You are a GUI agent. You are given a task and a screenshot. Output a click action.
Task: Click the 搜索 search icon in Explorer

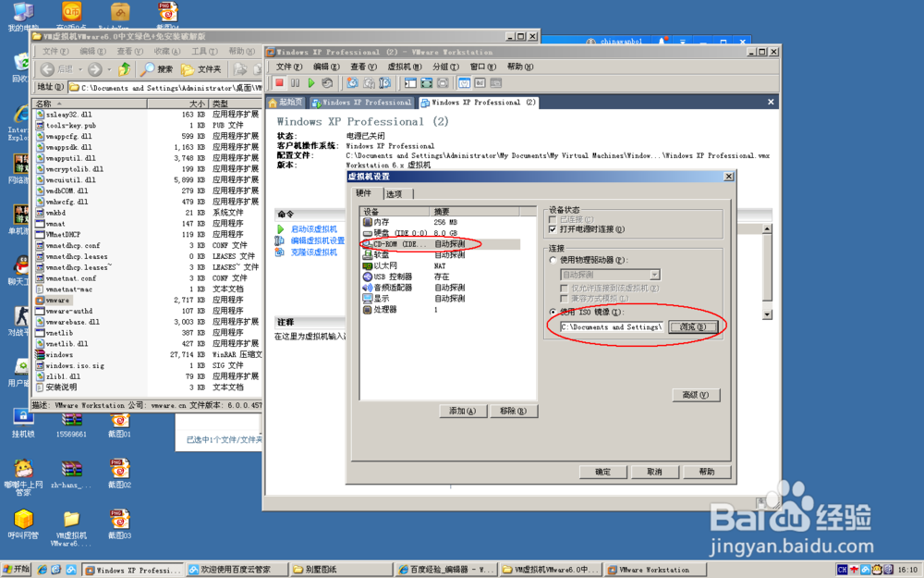pos(157,69)
